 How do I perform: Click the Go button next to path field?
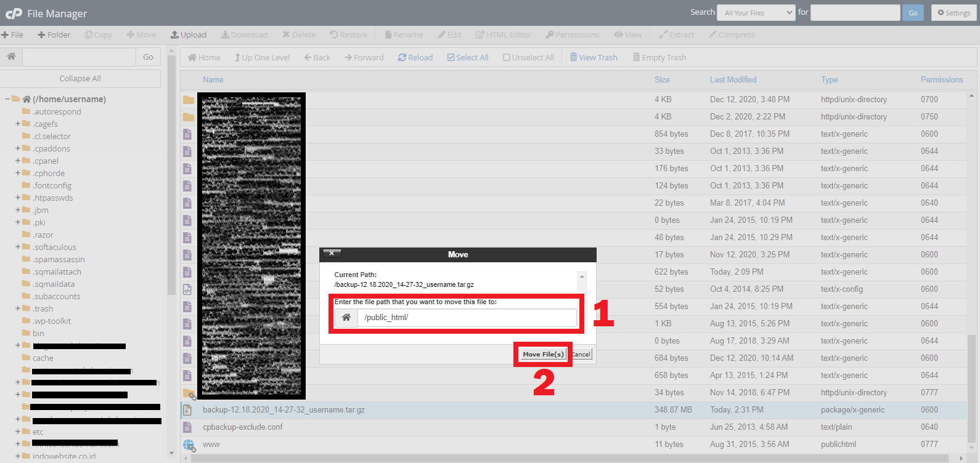pyautogui.click(x=149, y=57)
